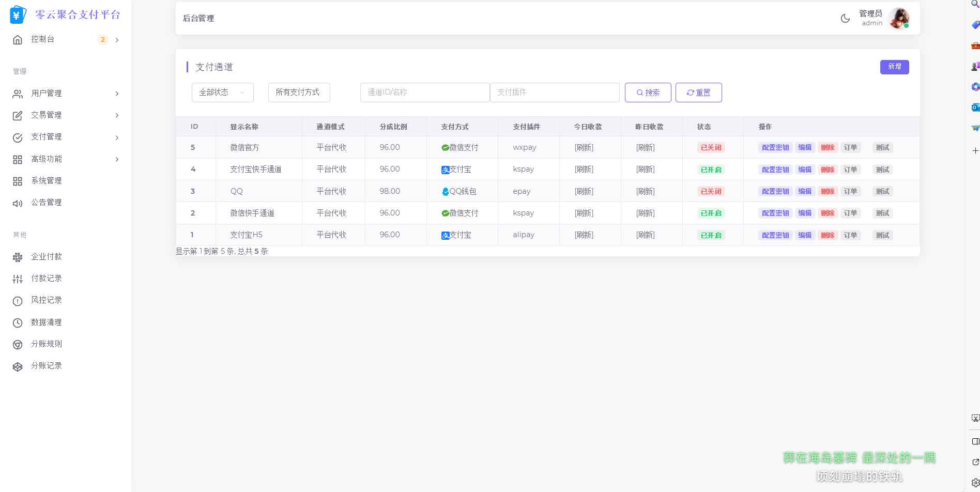Click the 分账规则 sidebar icon

point(17,344)
